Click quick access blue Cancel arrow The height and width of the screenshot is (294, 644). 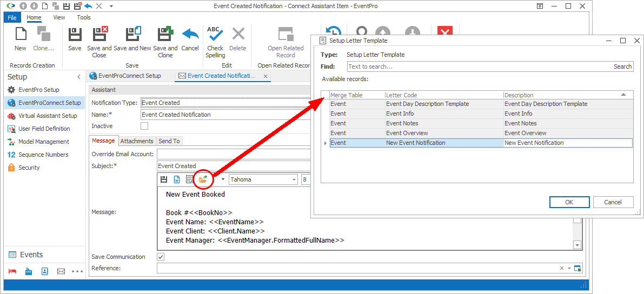coord(88,6)
